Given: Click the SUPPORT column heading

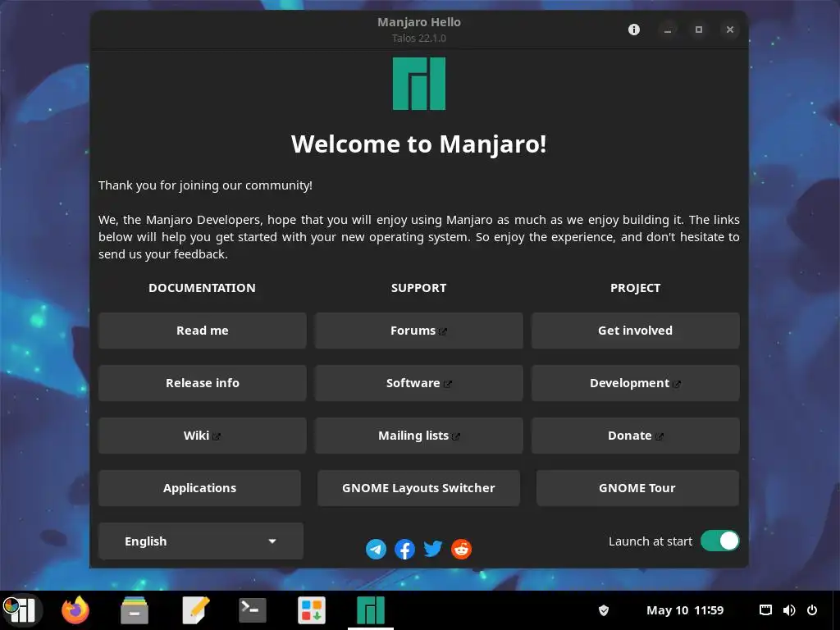Looking at the screenshot, I should tap(419, 288).
